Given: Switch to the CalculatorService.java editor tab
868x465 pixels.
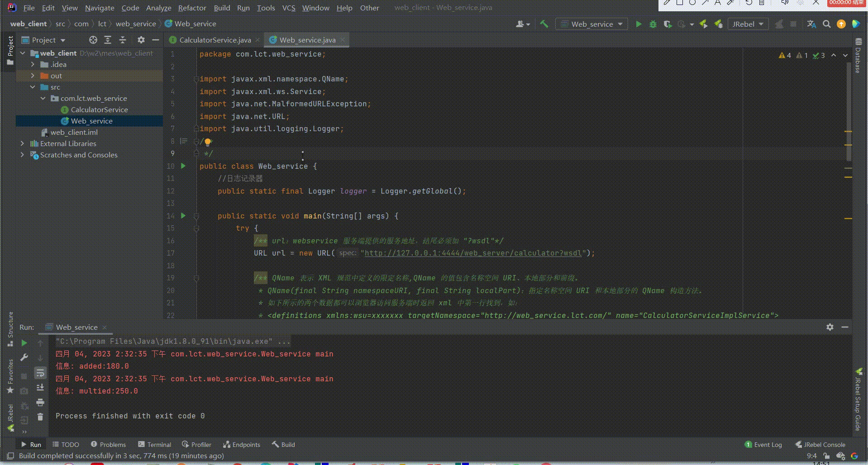Looking at the screenshot, I should [x=215, y=40].
